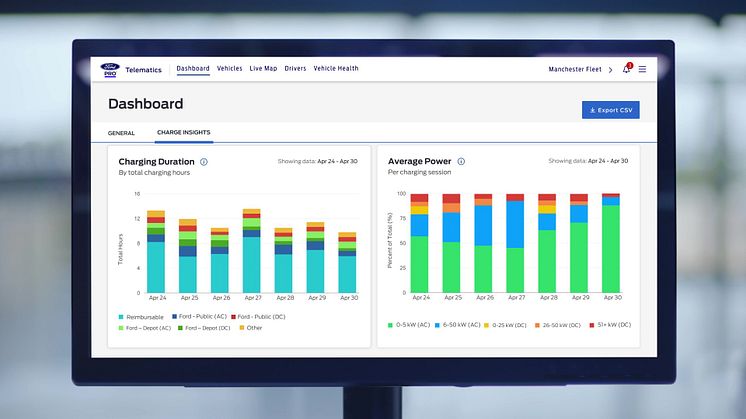Toggle the 0-5 kW (AC) legend entry
Image resolution: width=746 pixels, height=419 pixels.
click(410, 325)
